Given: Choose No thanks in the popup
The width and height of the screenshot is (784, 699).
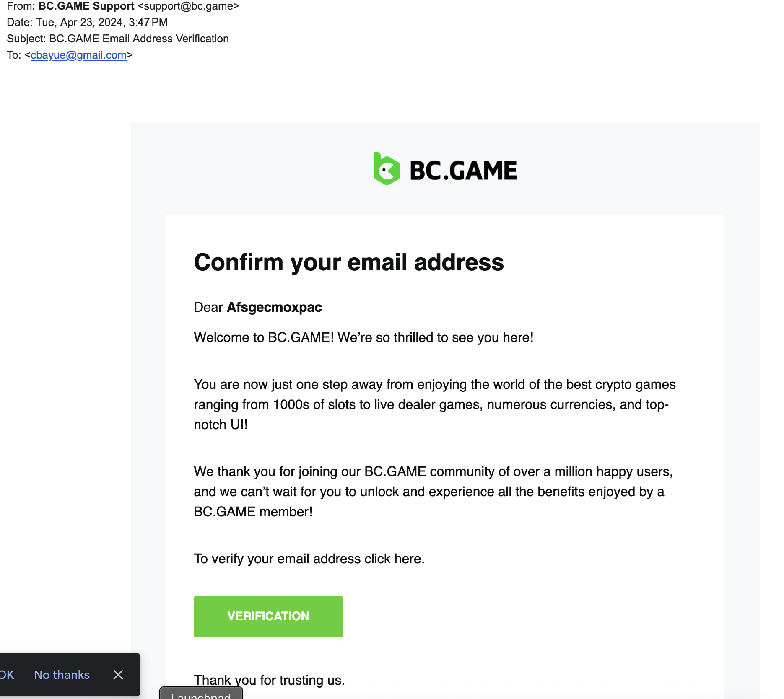Looking at the screenshot, I should coord(62,675).
